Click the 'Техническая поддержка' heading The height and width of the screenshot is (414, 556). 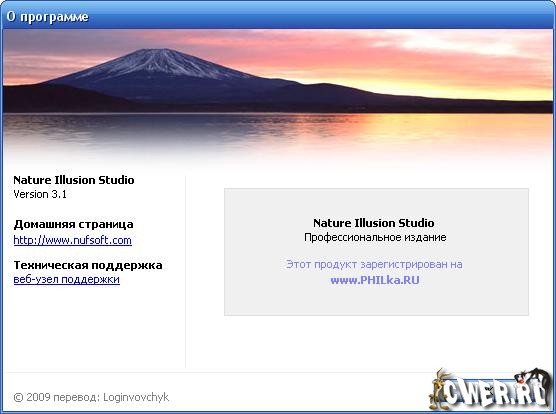point(88,265)
